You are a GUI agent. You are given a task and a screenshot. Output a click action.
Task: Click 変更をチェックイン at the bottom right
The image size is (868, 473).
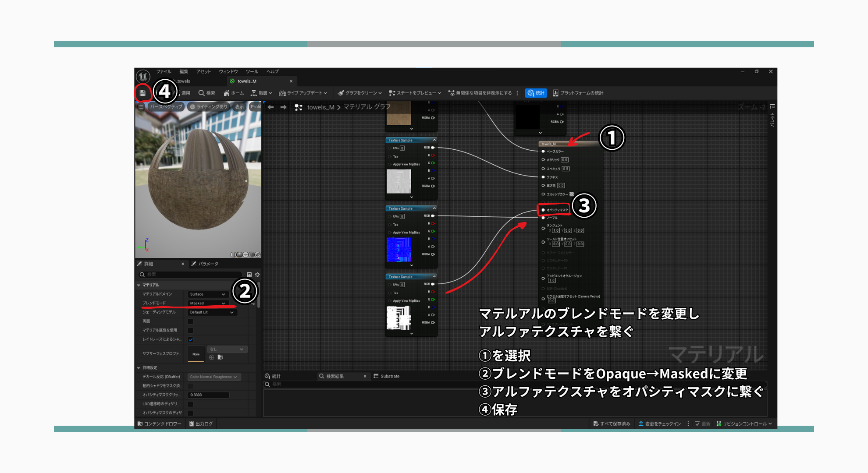pos(660,424)
